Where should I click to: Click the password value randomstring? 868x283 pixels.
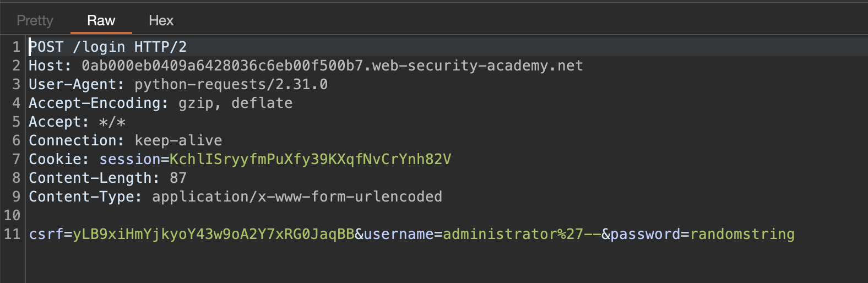742,234
